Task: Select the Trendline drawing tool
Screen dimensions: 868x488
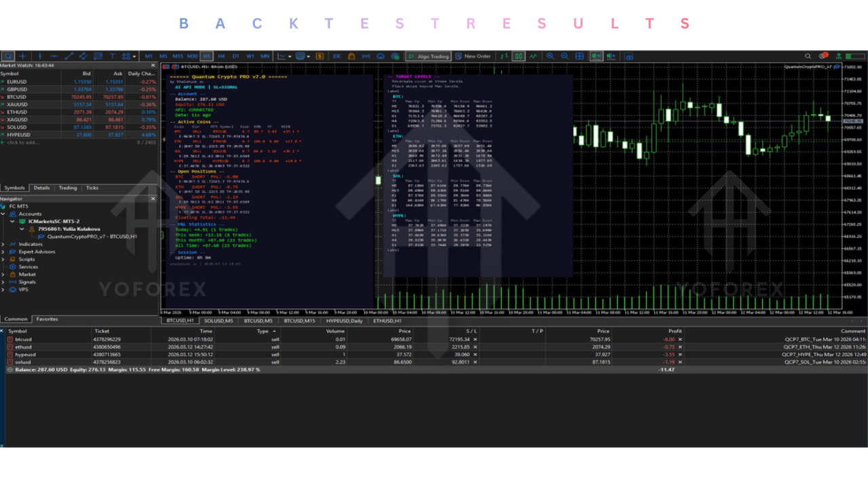Action: pyautogui.click(x=69, y=56)
